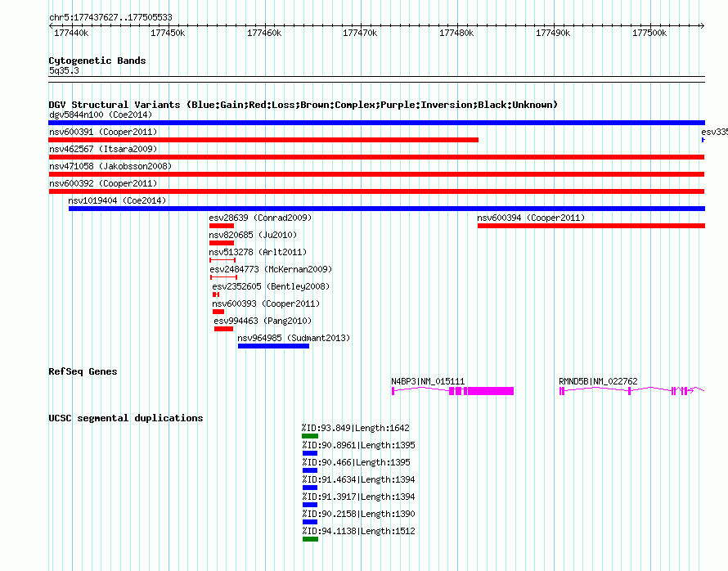
Task: Select the segmental duplication bar ID:91.3917
Action: pos(310,505)
